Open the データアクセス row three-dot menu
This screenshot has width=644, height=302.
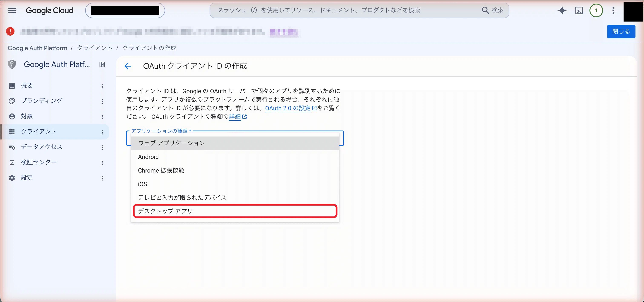[102, 147]
